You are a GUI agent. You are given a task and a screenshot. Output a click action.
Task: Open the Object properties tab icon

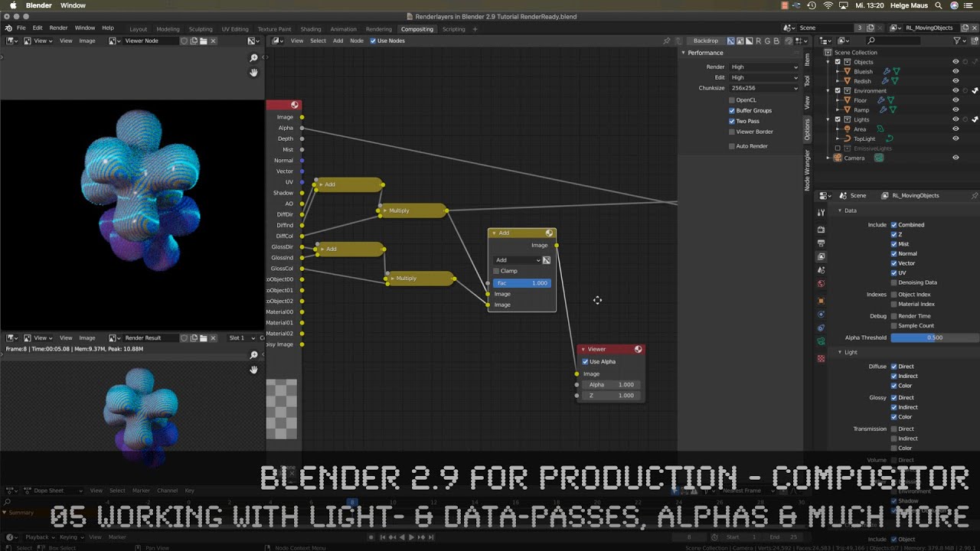821,301
